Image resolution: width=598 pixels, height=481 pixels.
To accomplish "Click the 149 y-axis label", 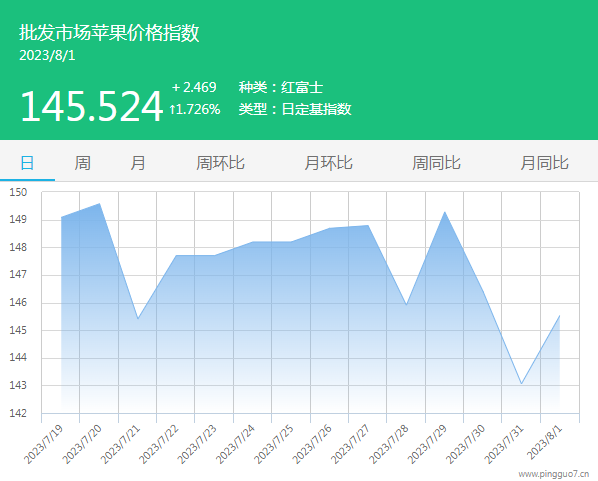I will tap(18, 220).
